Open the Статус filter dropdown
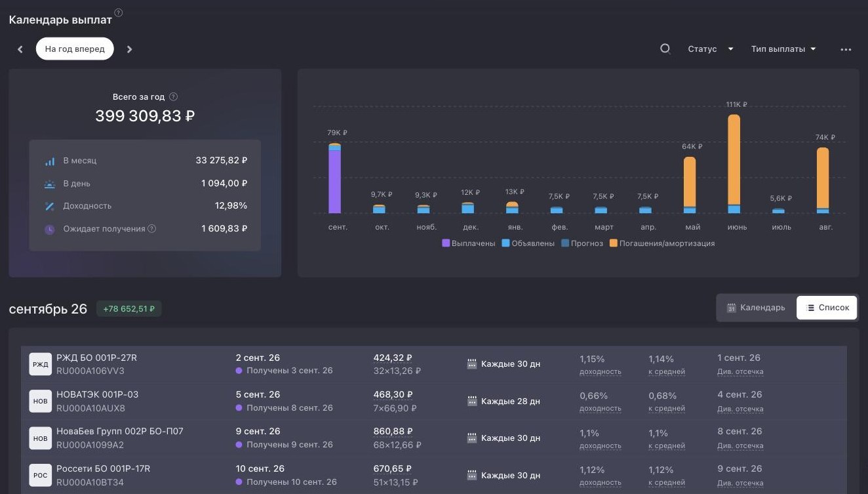 (711, 49)
